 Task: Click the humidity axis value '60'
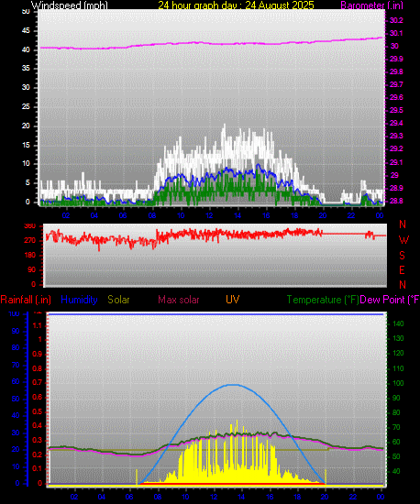[16, 381]
